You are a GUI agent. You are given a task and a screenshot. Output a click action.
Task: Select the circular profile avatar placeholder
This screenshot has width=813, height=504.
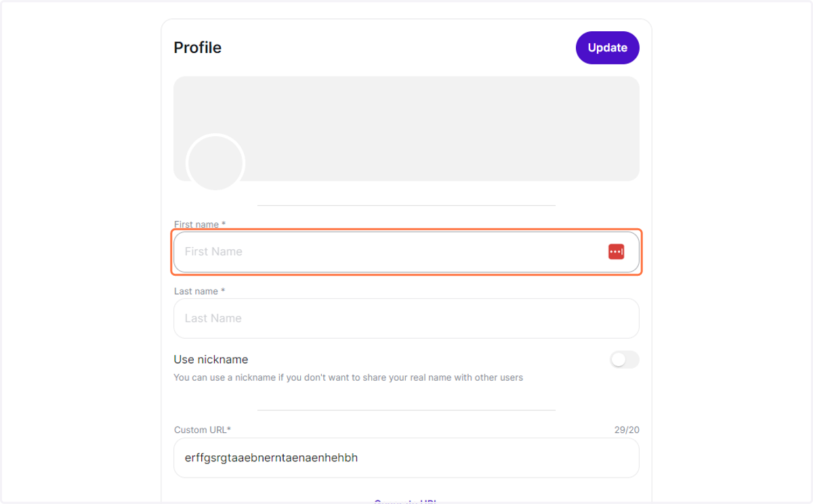[215, 163]
